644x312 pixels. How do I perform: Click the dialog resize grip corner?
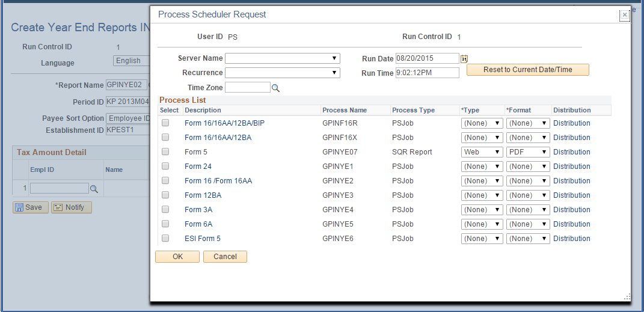pyautogui.click(x=627, y=297)
